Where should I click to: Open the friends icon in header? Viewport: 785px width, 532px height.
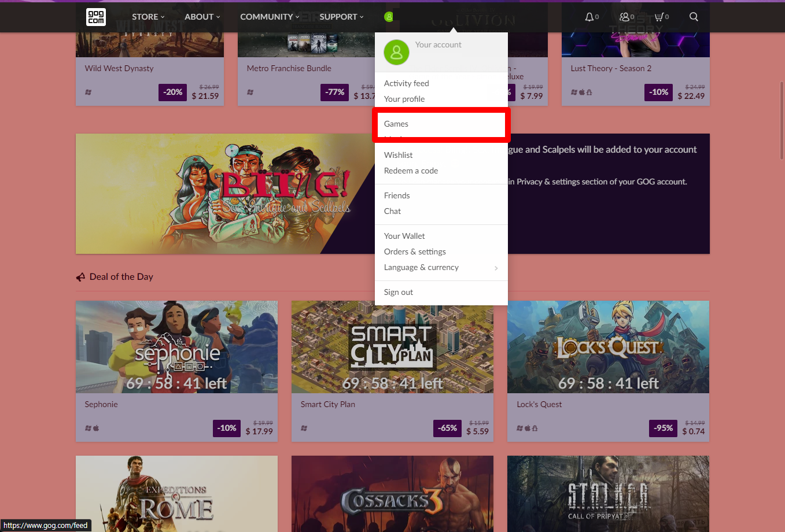[x=624, y=17]
